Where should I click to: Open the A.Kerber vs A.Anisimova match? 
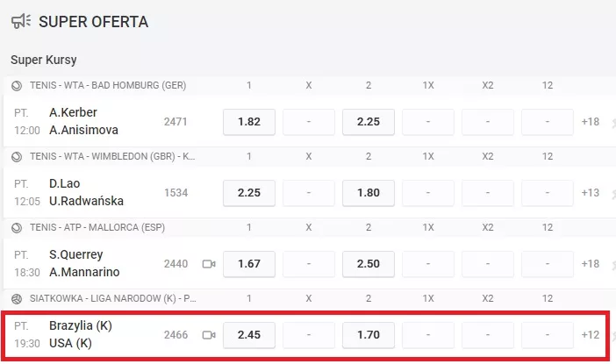(83, 121)
